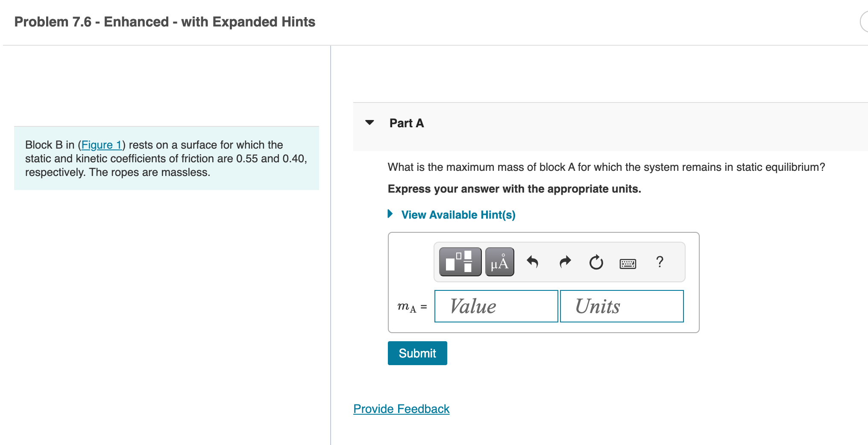
Task: Click the question mark help icon
Action: (659, 262)
